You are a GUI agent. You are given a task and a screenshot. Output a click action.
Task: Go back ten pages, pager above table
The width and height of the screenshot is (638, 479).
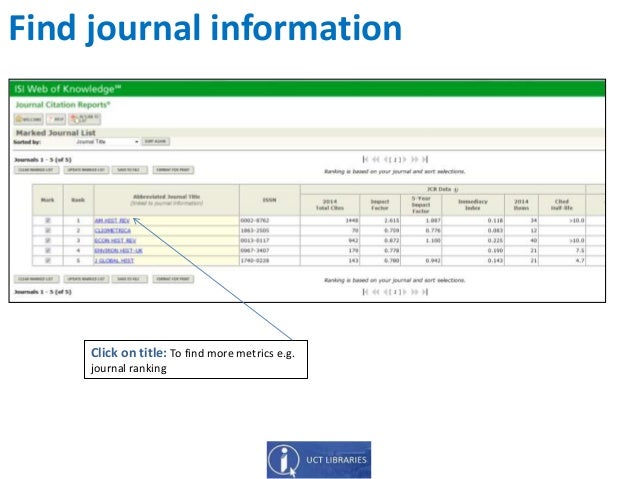(x=376, y=159)
